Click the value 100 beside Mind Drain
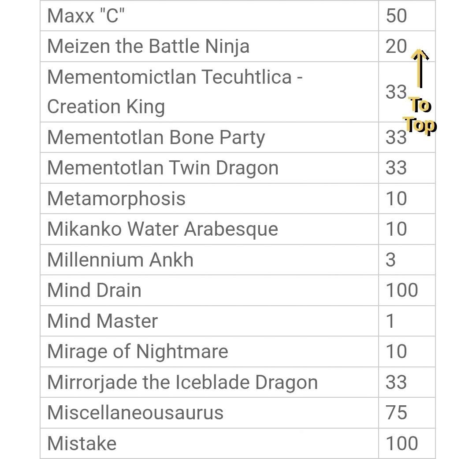The image size is (476, 459). pos(402,290)
